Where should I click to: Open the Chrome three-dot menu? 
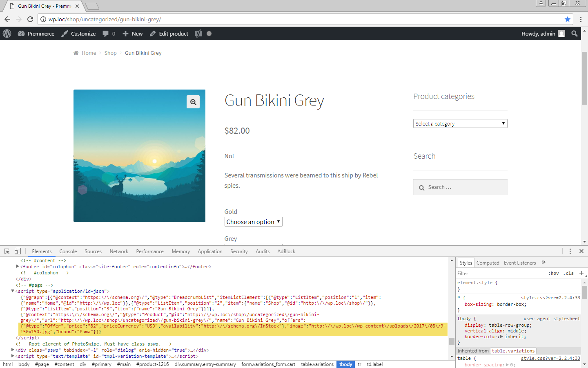point(581,19)
